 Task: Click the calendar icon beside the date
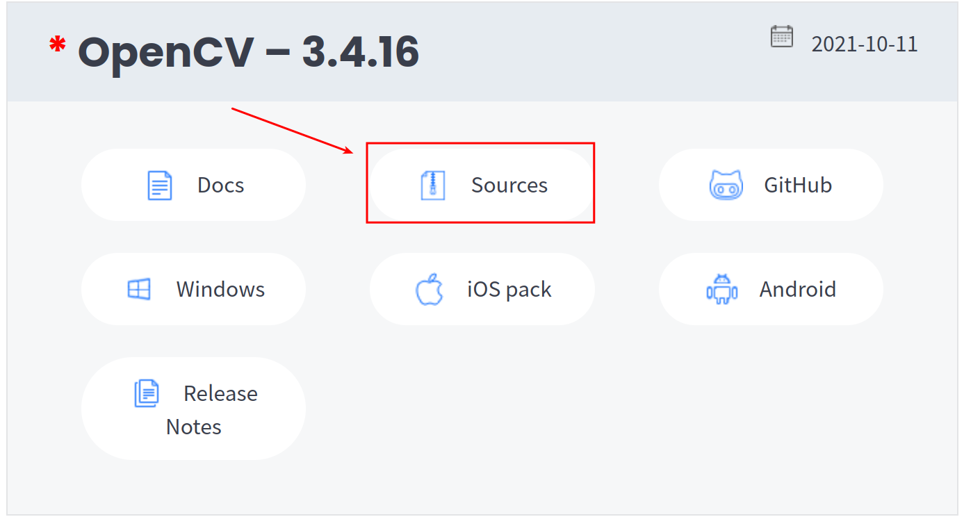tap(782, 37)
